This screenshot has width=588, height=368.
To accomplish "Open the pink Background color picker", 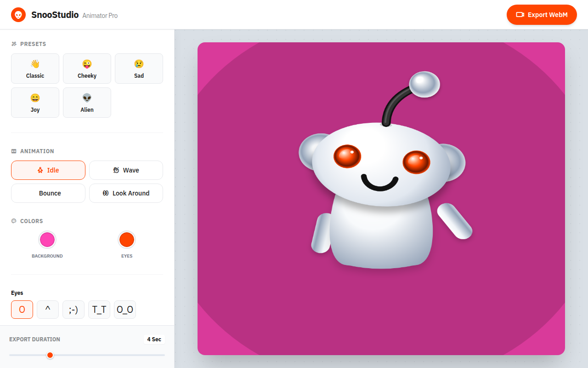I will coord(47,240).
